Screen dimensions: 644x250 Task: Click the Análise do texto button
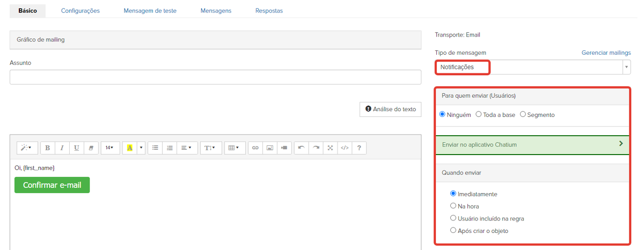coord(390,109)
